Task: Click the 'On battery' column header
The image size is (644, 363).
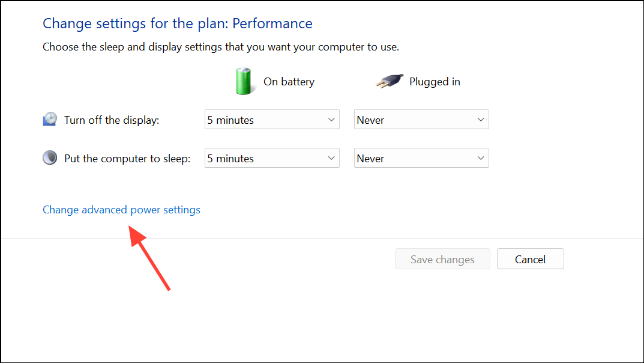Action: coord(289,81)
